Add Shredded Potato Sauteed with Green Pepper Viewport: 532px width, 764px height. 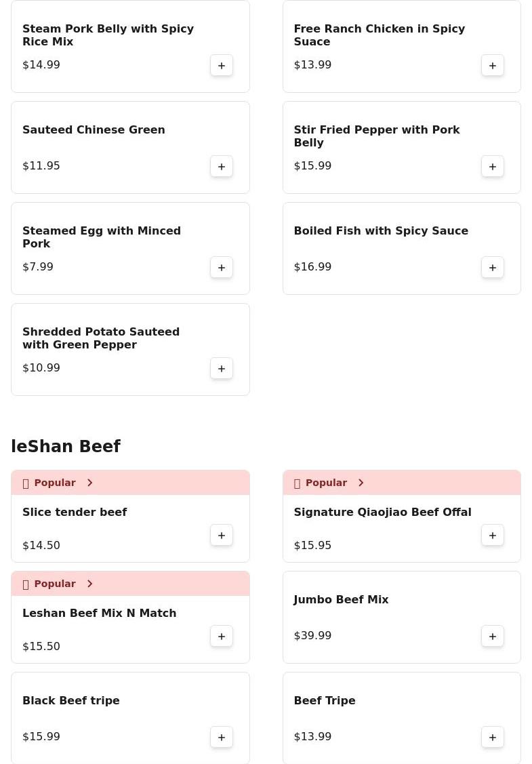222,369
